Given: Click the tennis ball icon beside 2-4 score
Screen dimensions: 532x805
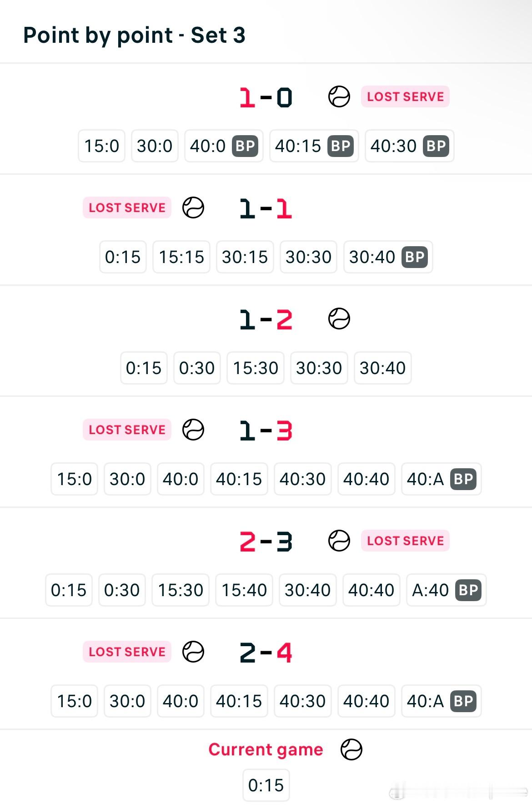Looking at the screenshot, I should (193, 652).
